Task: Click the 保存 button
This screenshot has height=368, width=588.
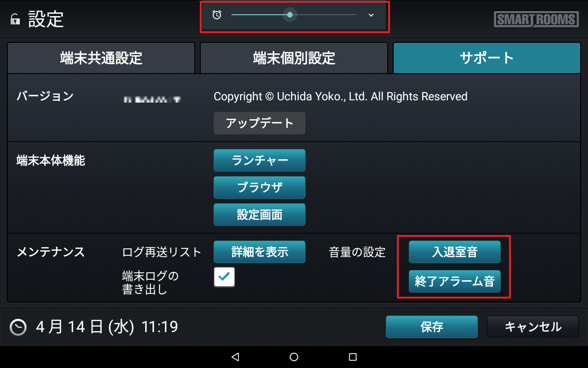Action: click(432, 327)
